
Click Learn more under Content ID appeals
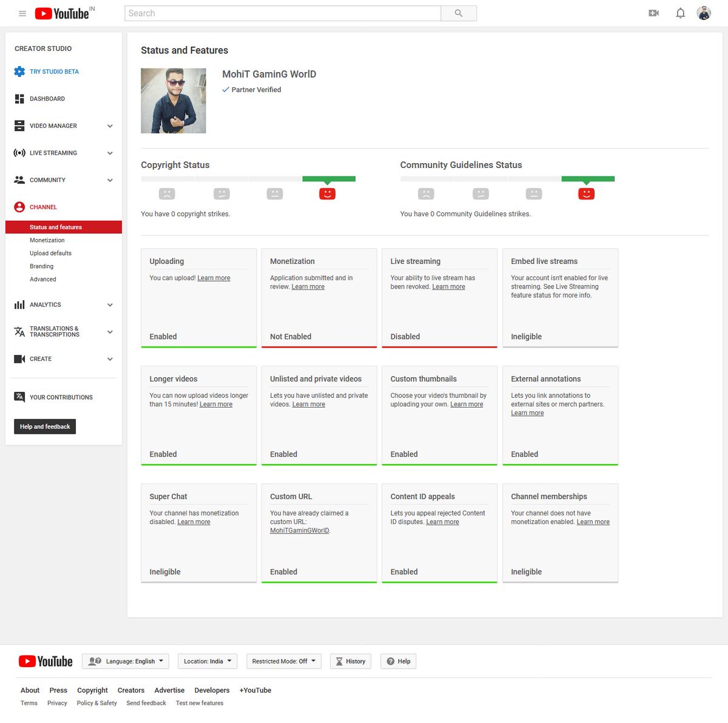[x=442, y=522]
